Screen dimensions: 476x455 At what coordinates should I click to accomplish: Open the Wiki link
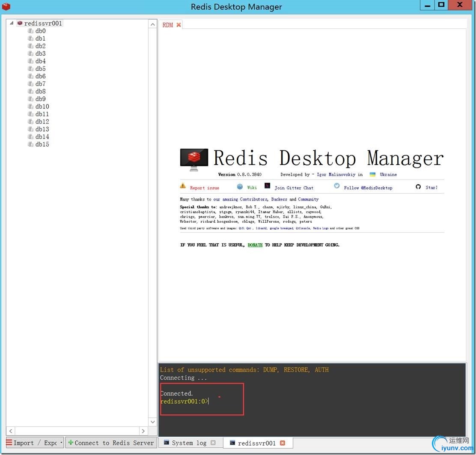click(252, 188)
